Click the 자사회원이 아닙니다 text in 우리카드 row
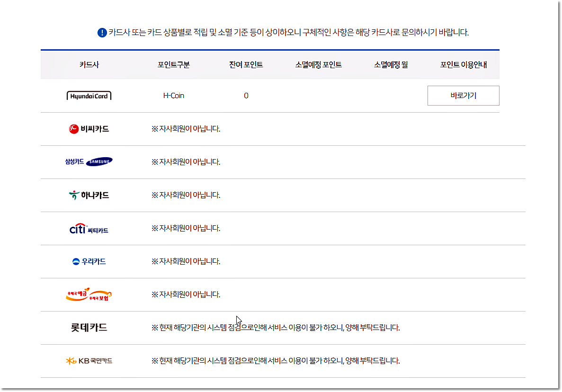 186,261
